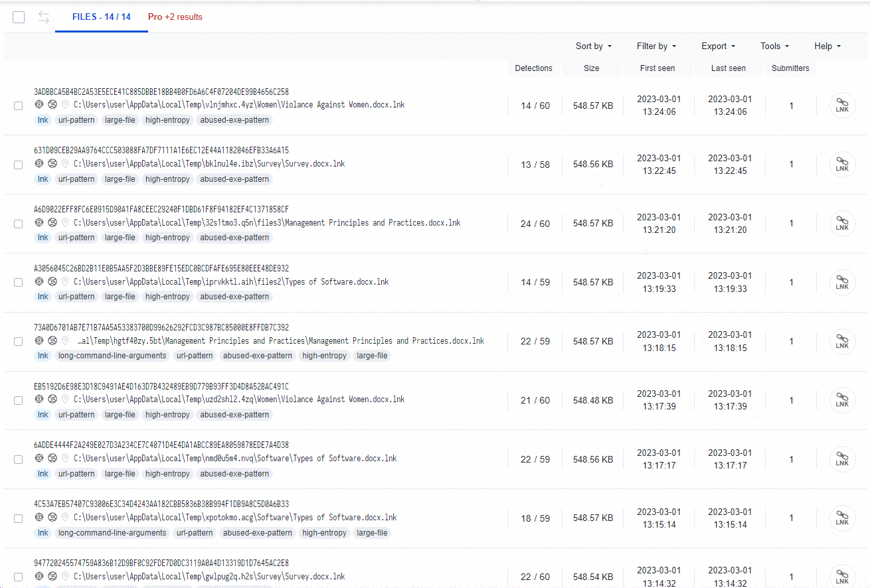This screenshot has width=870, height=588.
Task: Click the Submitters column header
Action: pos(790,68)
